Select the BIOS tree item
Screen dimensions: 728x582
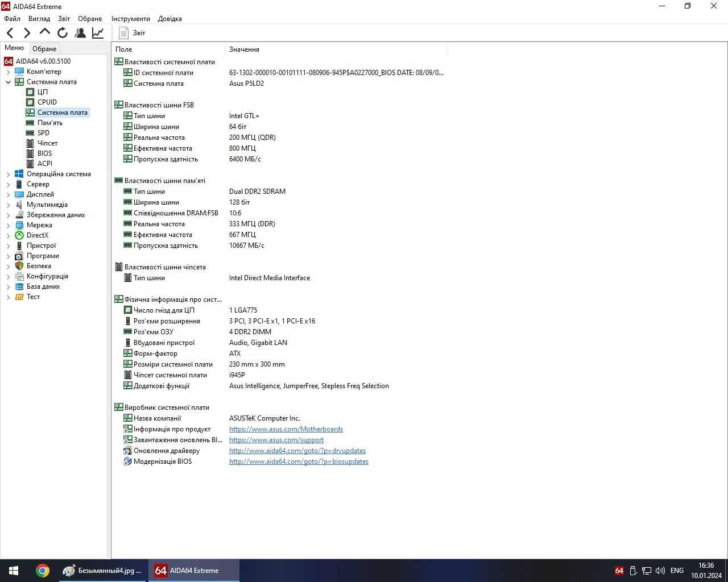coord(44,153)
